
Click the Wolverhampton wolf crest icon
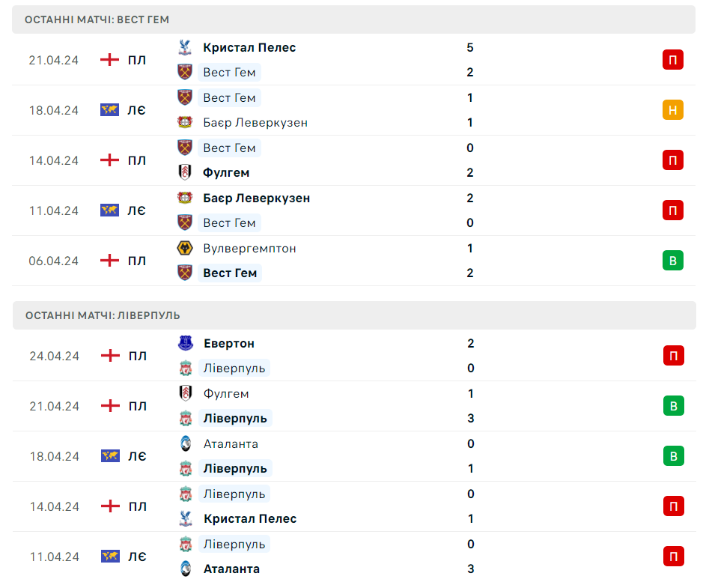(x=185, y=248)
